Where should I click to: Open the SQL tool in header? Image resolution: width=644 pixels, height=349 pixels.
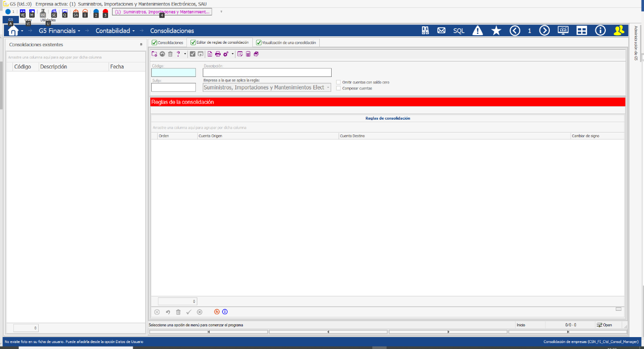(x=459, y=31)
